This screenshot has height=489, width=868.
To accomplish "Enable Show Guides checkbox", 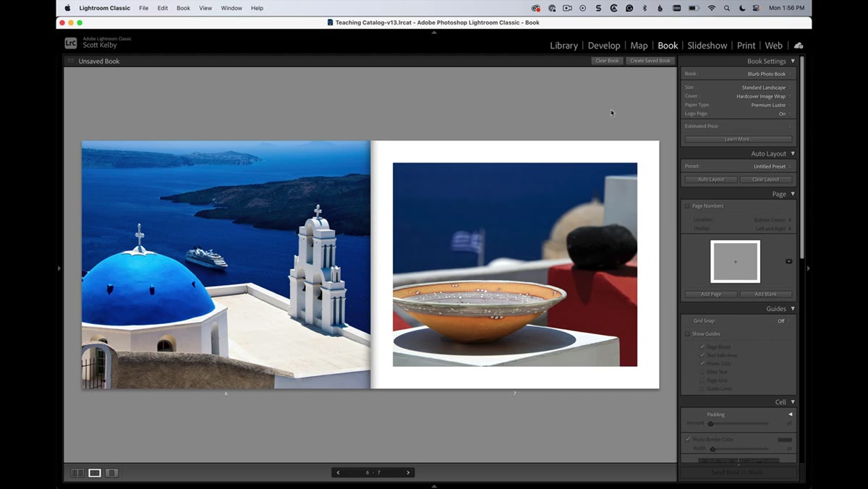I will [687, 334].
